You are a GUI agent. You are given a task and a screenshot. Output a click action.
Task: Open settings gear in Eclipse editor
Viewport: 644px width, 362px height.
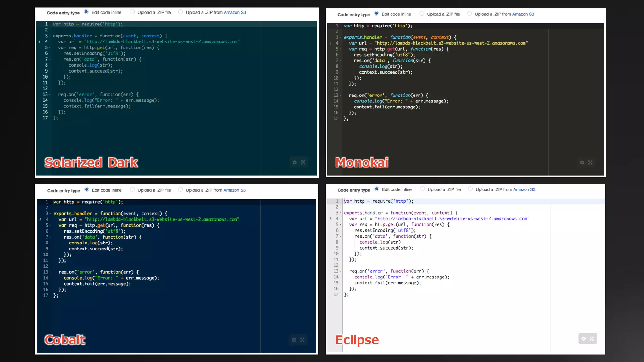pos(584,339)
